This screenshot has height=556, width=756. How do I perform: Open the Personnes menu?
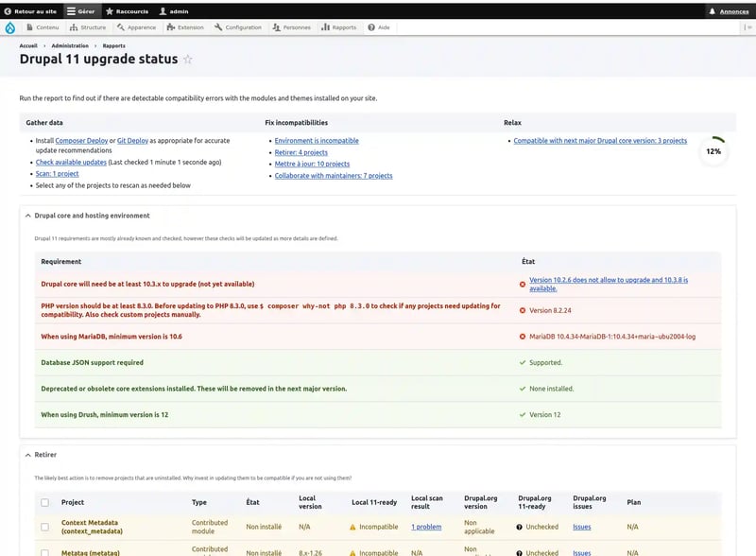point(292,27)
